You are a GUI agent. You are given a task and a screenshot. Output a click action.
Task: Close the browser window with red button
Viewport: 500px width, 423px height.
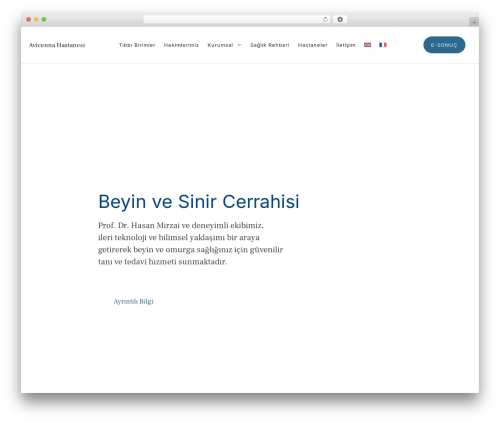tap(29, 20)
